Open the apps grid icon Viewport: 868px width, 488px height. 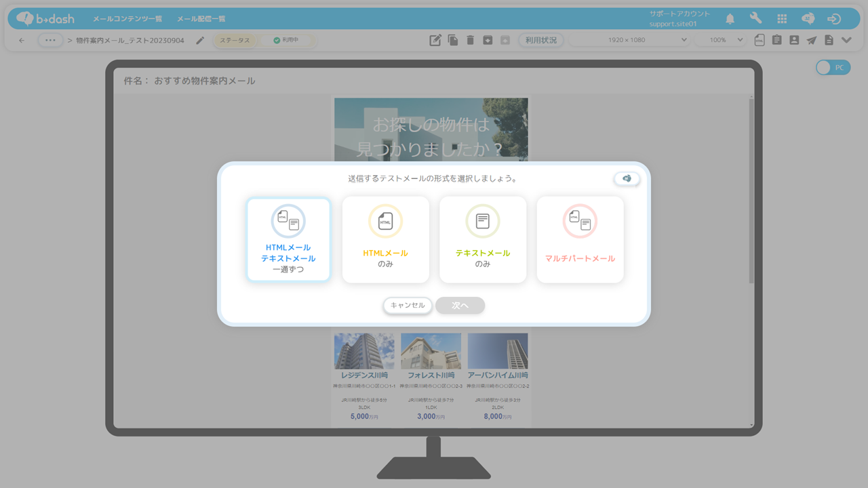coord(782,19)
